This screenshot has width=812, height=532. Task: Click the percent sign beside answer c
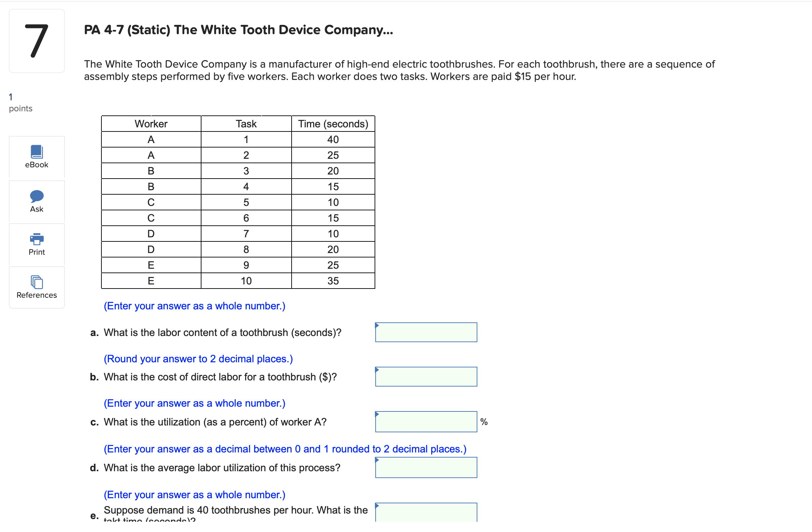484,422
